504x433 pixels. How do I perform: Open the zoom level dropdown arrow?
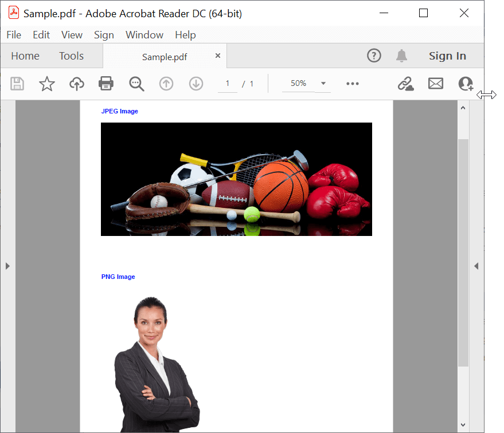tap(323, 84)
